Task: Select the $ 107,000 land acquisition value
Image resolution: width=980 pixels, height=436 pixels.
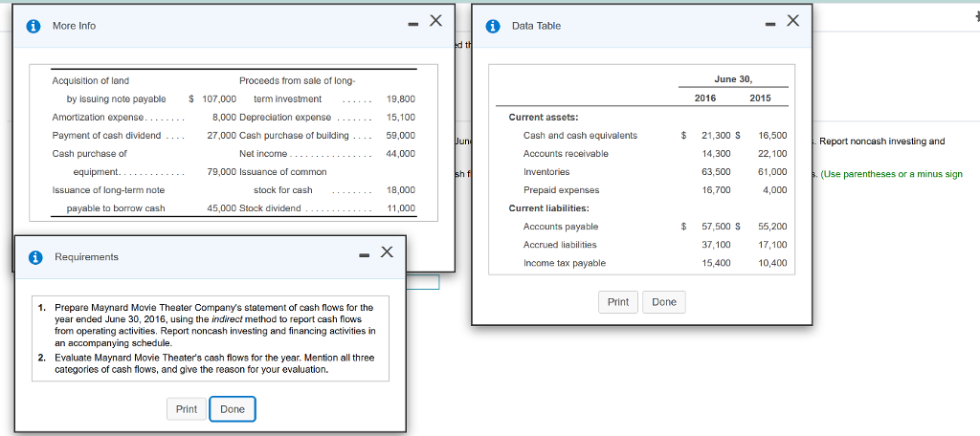Action: click(212, 98)
